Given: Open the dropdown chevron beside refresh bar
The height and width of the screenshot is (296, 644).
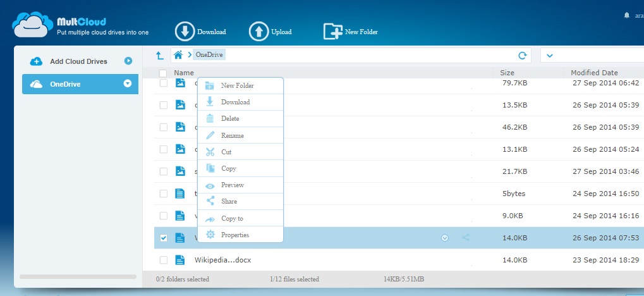Looking at the screenshot, I should pos(550,56).
